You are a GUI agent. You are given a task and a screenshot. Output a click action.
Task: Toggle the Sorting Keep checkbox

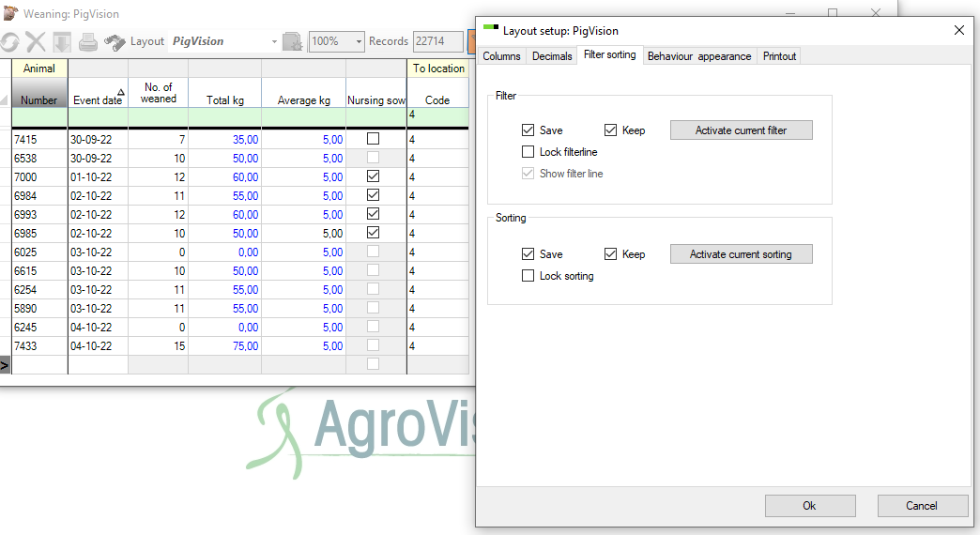click(x=611, y=253)
